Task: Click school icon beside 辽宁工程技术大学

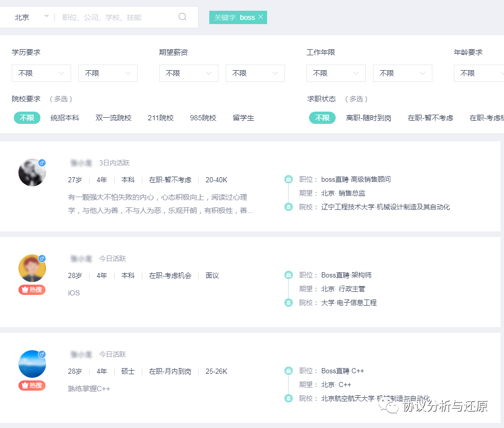Action: 289,207
